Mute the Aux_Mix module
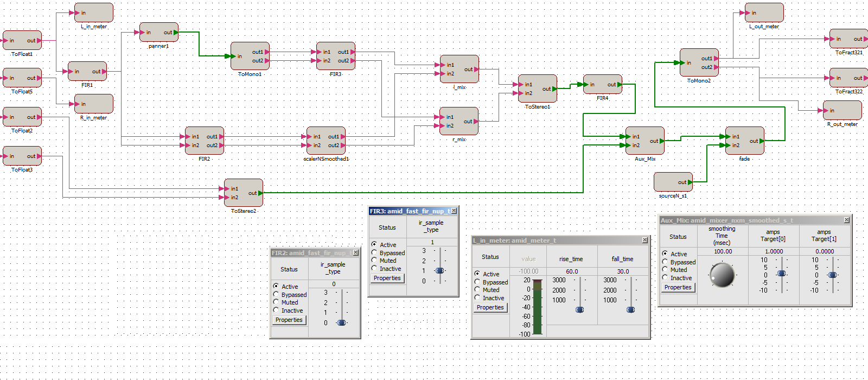The image size is (868, 380). pos(665,270)
